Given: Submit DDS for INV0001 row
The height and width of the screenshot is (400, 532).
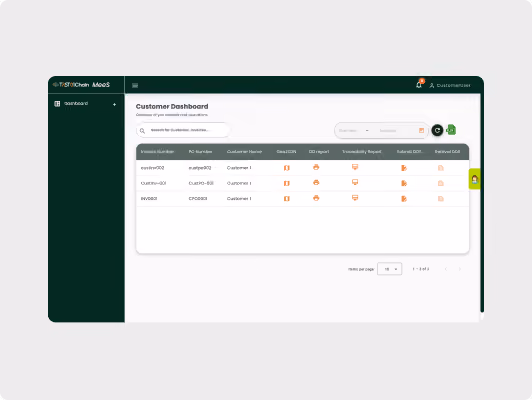Looking at the screenshot, I should point(404,198).
